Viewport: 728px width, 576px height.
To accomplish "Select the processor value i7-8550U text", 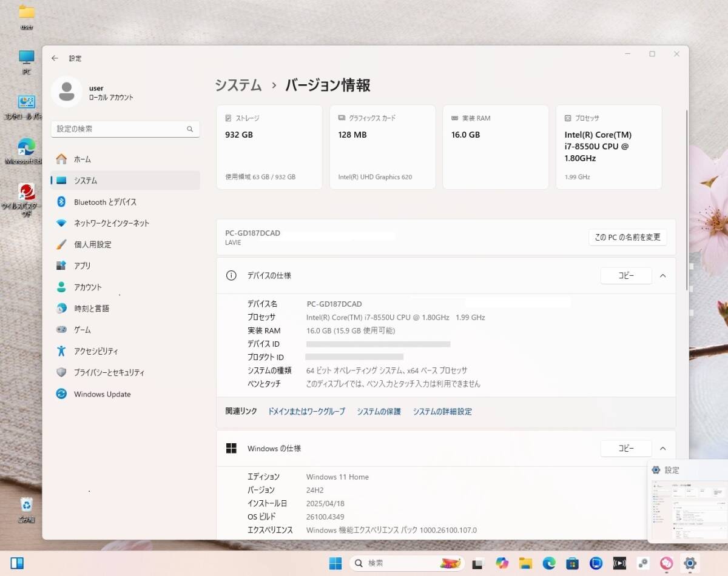I will click(x=396, y=317).
